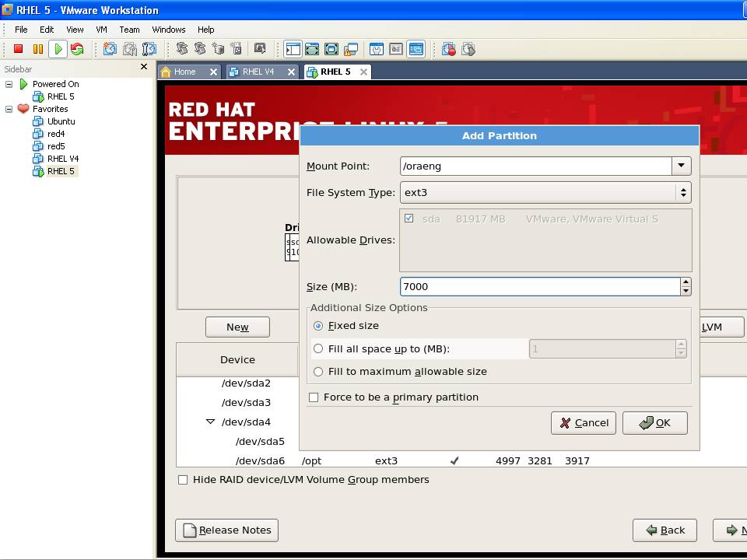The width and height of the screenshot is (747, 560).
Task: Click the red Power Off stop icon
Action: (19, 49)
